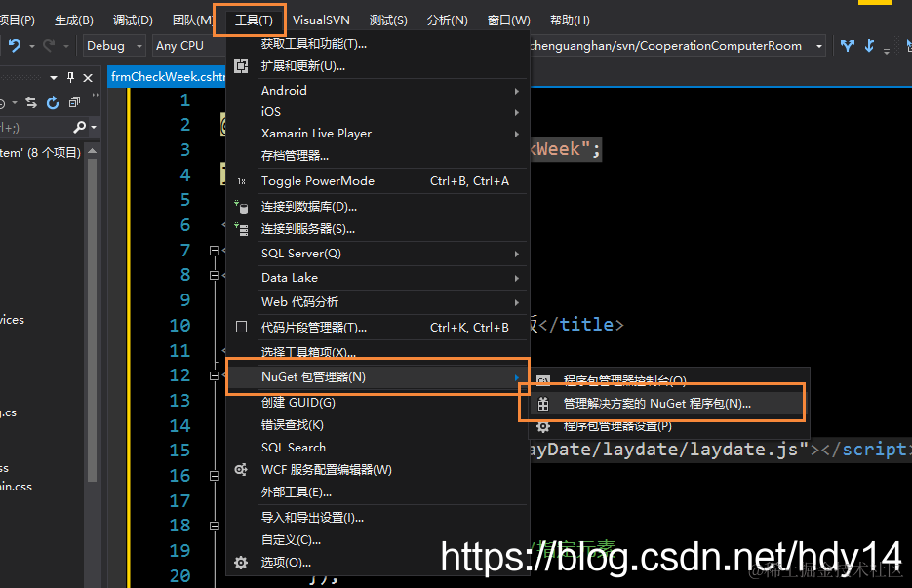This screenshot has width=912, height=588.
Task: Open the SVN path CooperationComputerRoom dropdown
Action: pos(819,46)
